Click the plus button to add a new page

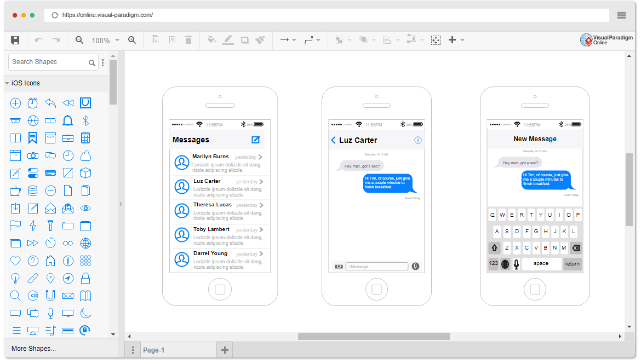coord(225,349)
